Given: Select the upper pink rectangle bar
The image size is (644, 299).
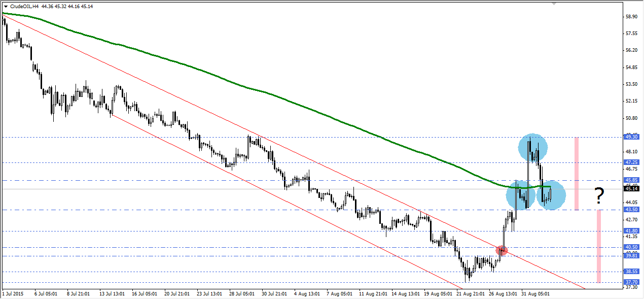Looking at the screenshot, I should (x=577, y=173).
